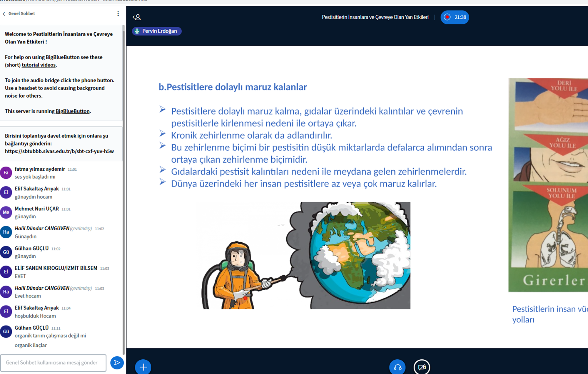The height and width of the screenshot is (374, 588).
Task: Click Halil Dündar CANGÜVEN avatar at 11:02
Action: click(x=6, y=232)
